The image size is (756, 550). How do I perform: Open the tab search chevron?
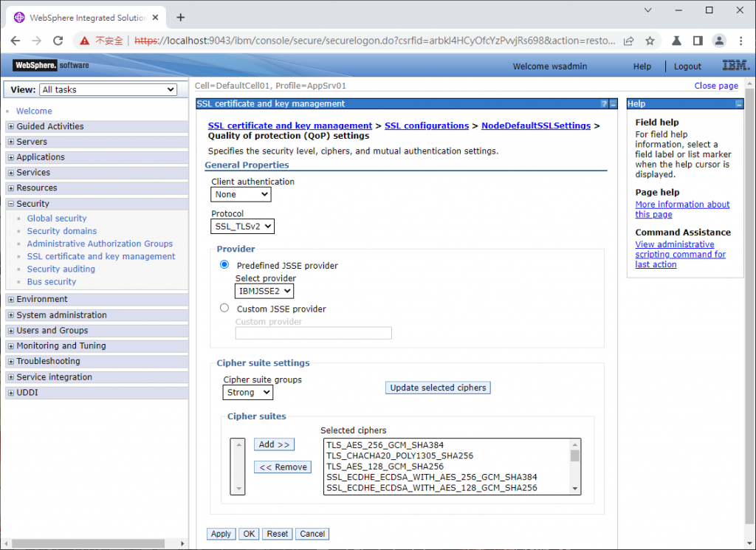point(648,10)
